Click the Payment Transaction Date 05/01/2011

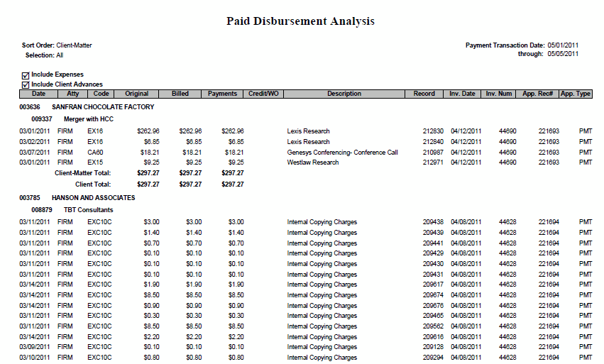point(563,45)
